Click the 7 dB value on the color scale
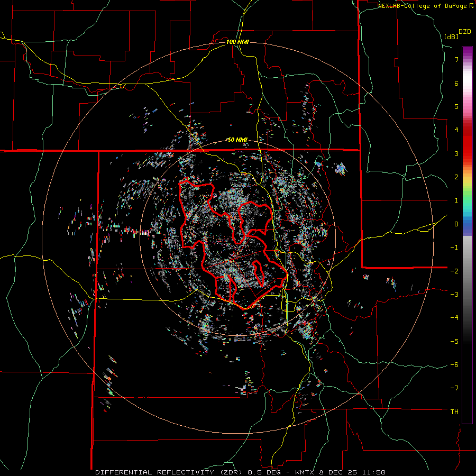This screenshot has width=476, height=476. [456, 59]
